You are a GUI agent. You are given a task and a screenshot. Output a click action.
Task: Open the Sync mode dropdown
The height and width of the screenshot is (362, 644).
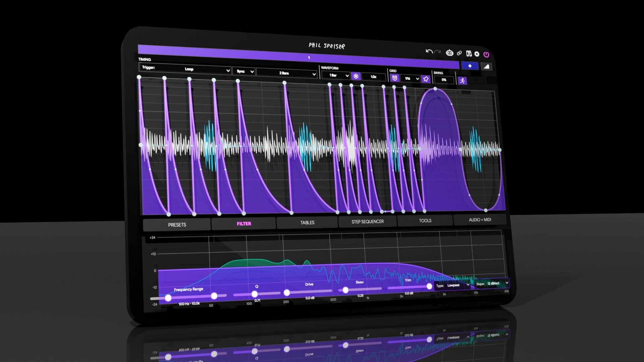pos(244,71)
